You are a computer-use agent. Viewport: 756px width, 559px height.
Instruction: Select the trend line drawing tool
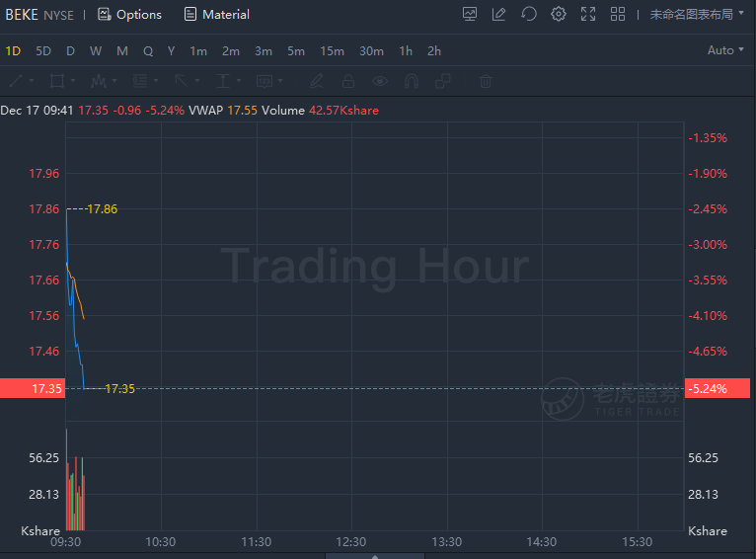pyautogui.click(x=16, y=81)
